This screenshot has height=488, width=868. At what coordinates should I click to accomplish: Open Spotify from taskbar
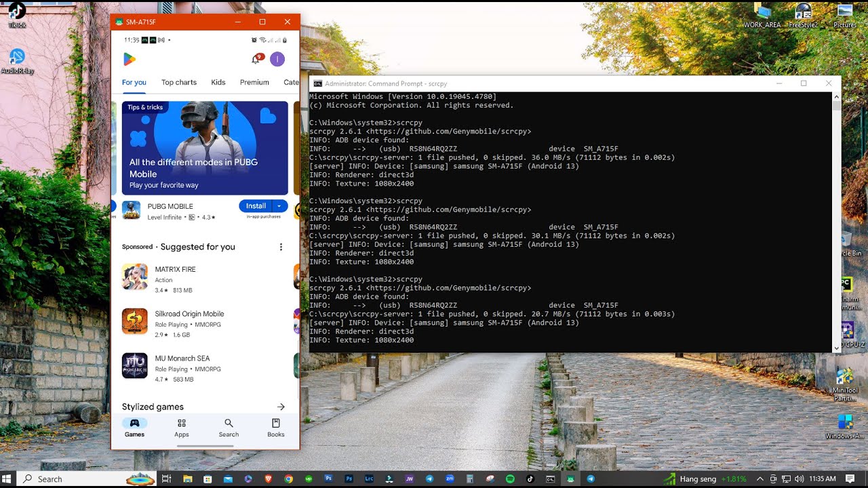[510, 479]
